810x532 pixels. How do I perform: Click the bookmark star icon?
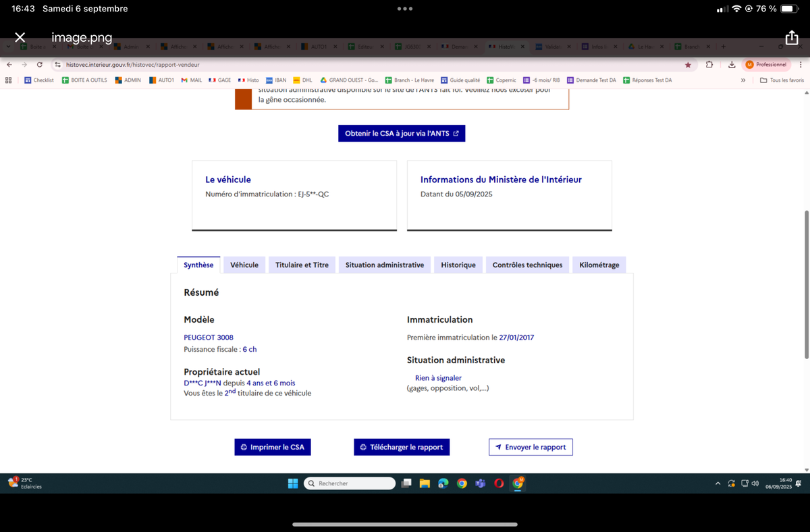(688, 65)
